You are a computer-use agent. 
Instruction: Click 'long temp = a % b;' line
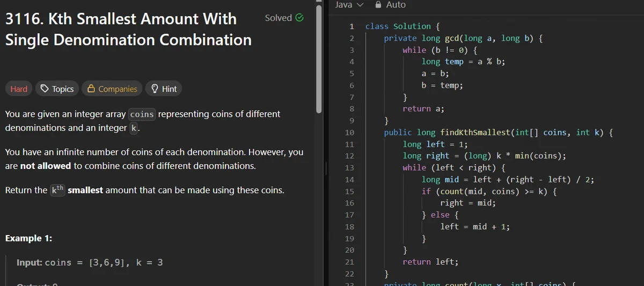463,62
